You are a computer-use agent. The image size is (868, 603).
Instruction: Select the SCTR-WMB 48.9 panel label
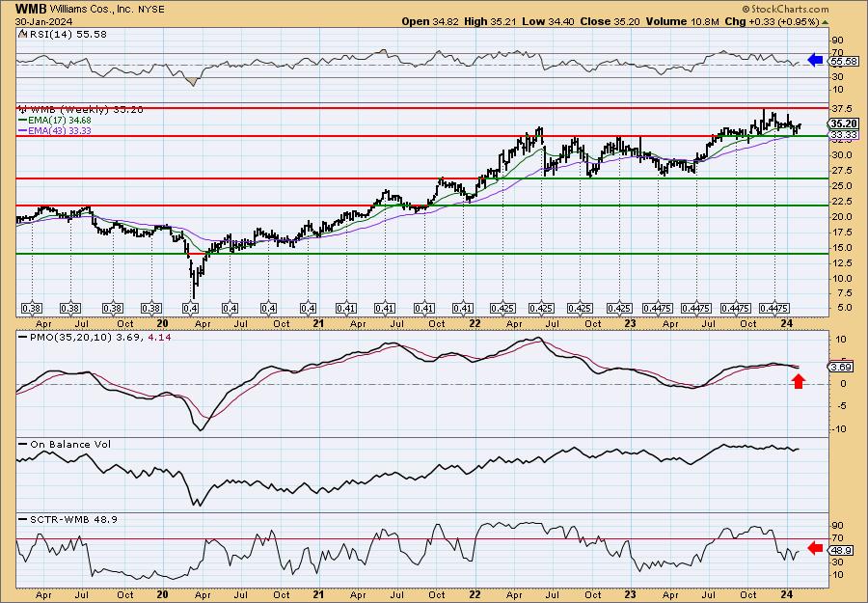pos(68,519)
